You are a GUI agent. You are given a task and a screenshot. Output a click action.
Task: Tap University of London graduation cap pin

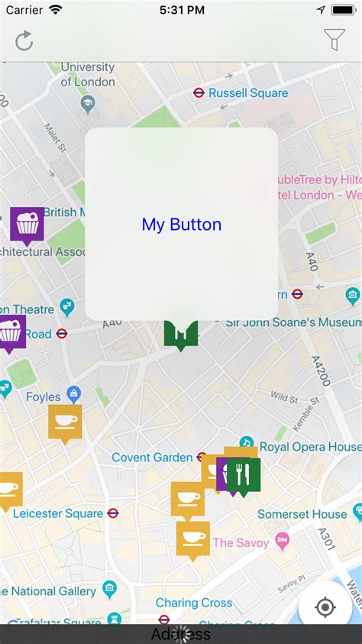click(88, 104)
